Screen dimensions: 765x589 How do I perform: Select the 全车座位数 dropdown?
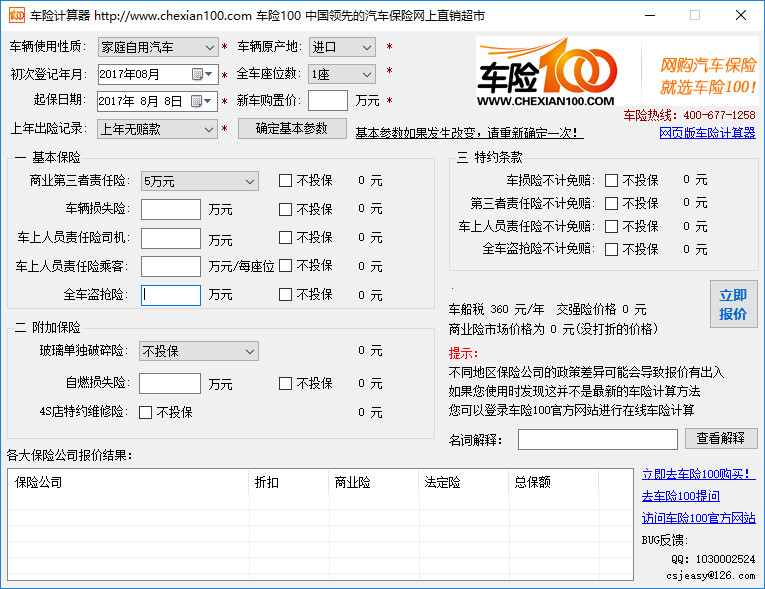point(342,74)
